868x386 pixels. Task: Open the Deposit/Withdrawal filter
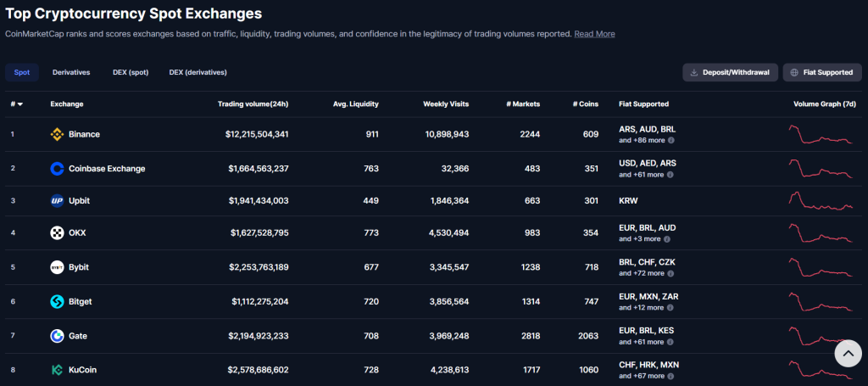click(730, 72)
